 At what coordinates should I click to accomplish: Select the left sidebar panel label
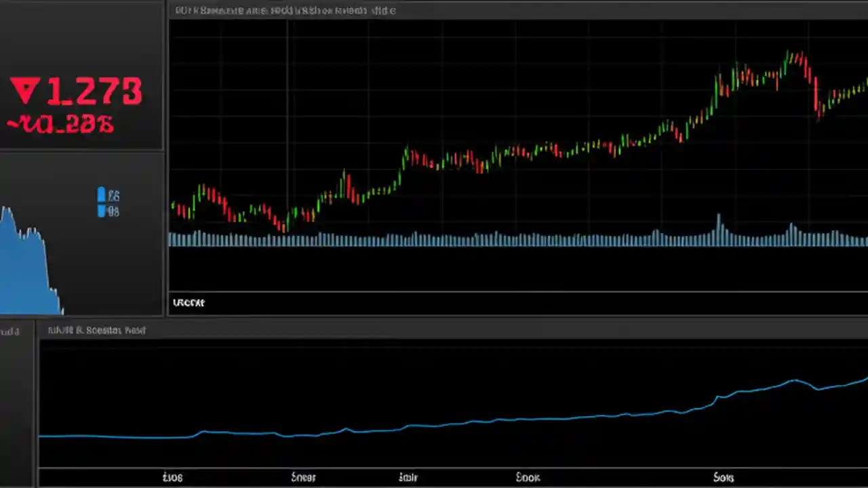(9, 331)
